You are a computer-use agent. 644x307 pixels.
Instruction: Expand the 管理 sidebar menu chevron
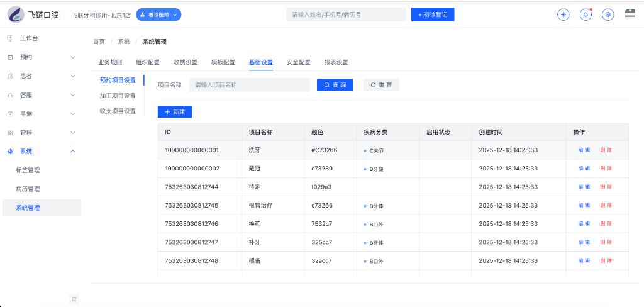tap(73, 133)
